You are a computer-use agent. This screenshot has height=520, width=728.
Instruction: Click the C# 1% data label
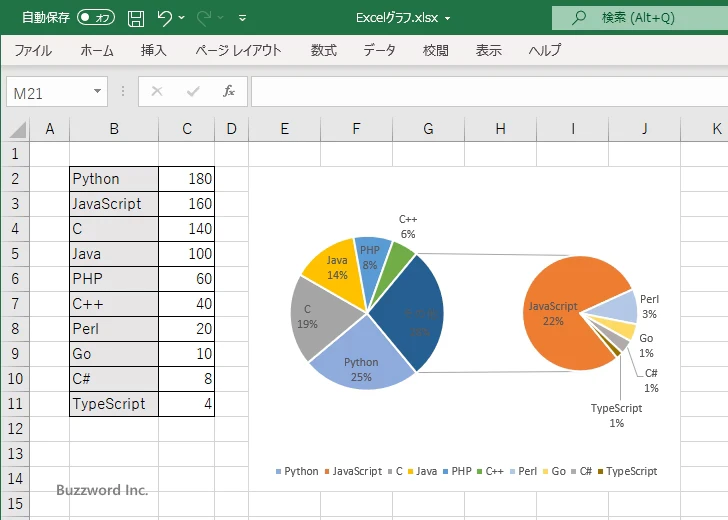[x=651, y=381]
